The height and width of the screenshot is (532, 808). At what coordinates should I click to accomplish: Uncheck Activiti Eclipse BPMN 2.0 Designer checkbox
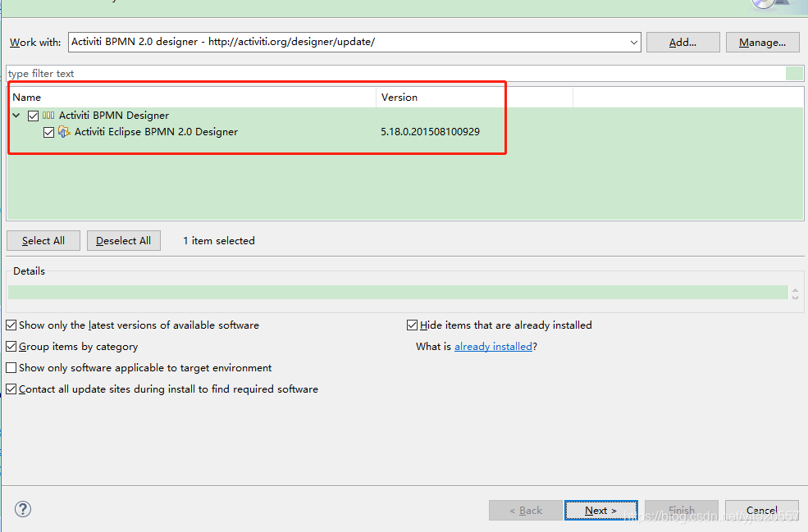tap(48, 132)
